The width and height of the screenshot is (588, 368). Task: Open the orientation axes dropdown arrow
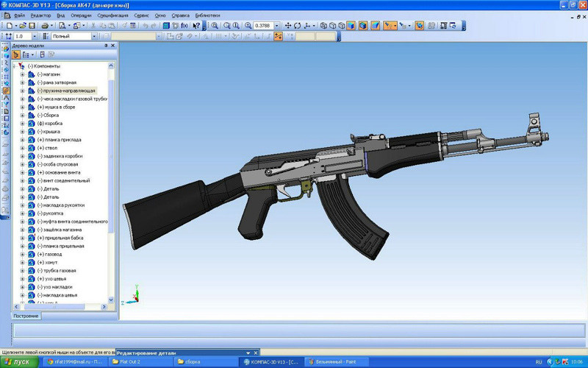(x=314, y=26)
